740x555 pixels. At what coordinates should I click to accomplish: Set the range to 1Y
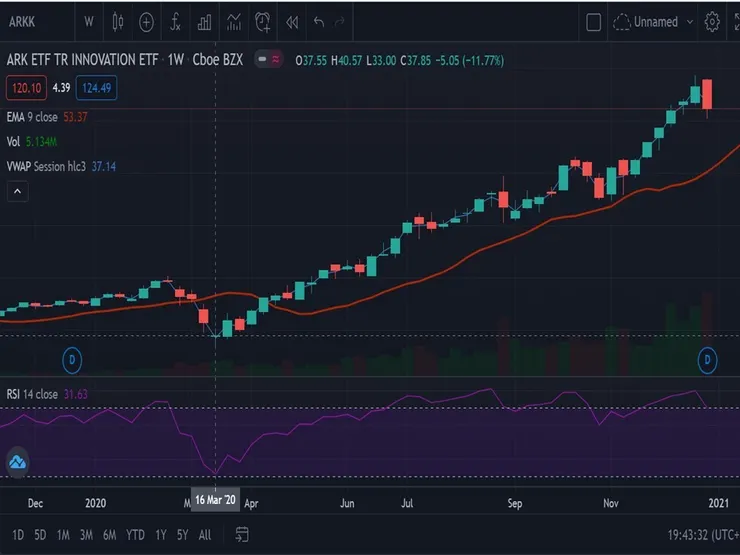tap(161, 535)
